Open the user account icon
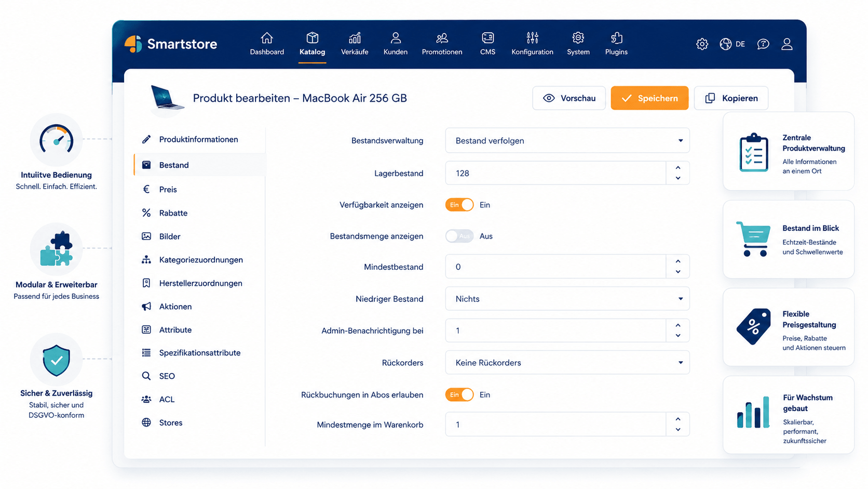Screen dimensions: 868x489 click(787, 44)
